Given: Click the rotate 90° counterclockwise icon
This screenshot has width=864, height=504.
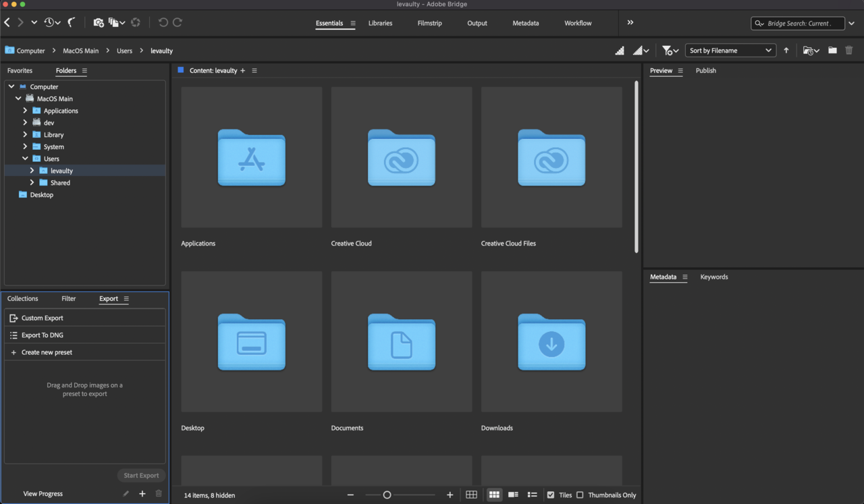Looking at the screenshot, I should coord(163,22).
